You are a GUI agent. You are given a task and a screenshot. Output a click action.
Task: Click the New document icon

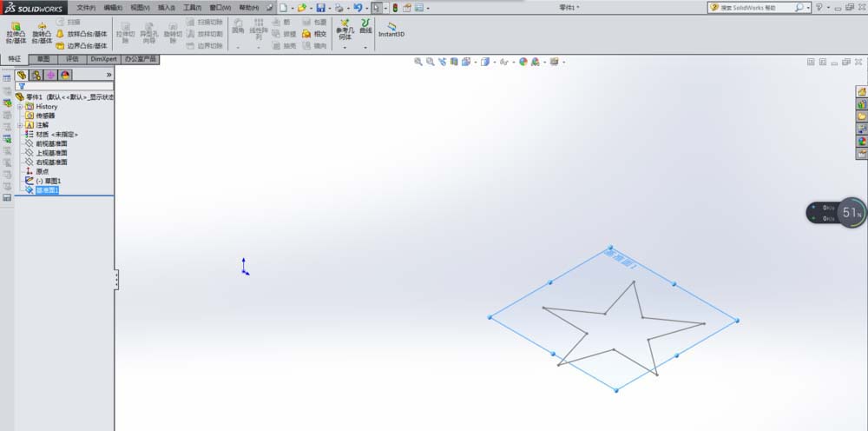click(x=283, y=8)
